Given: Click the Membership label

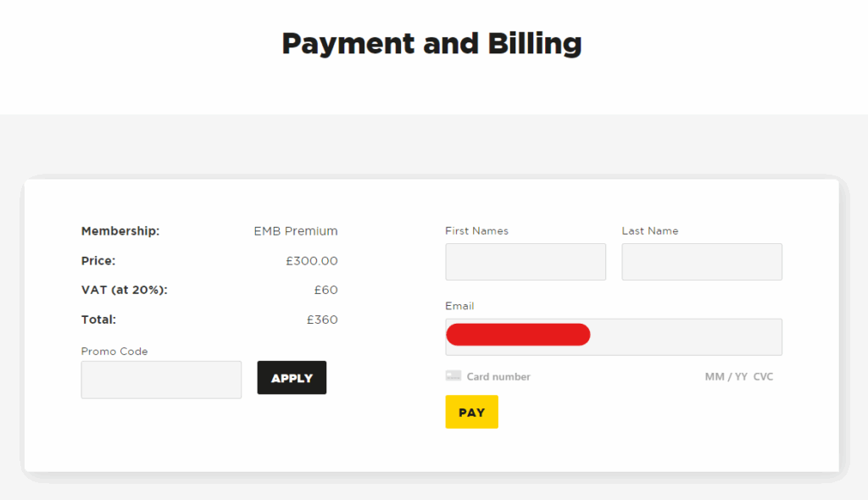Looking at the screenshot, I should [x=120, y=231].
